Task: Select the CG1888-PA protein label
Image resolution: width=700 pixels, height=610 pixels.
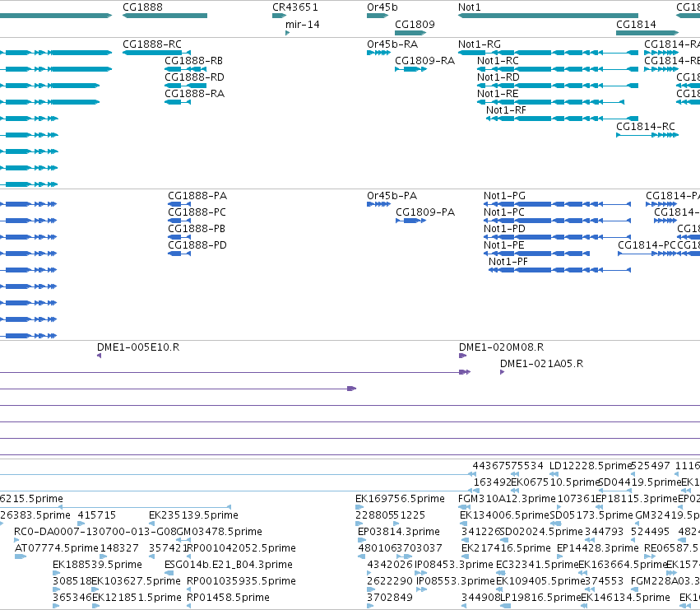Action: (x=197, y=196)
